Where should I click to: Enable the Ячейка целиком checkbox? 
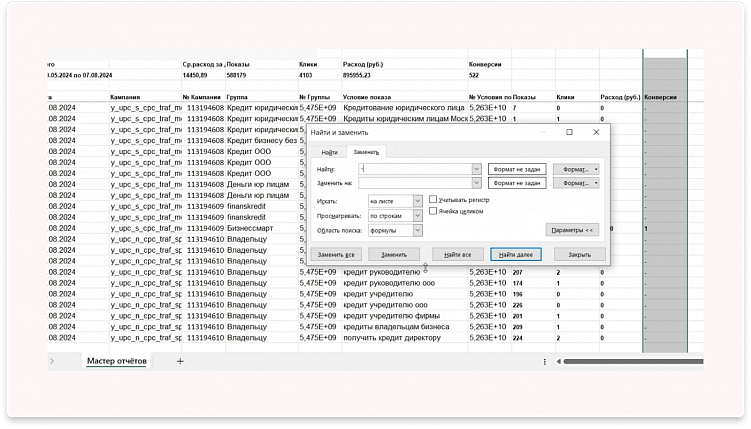(433, 211)
